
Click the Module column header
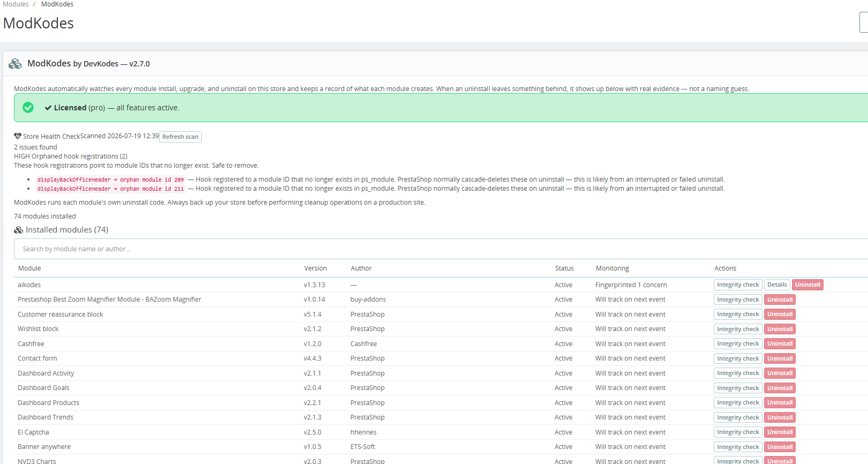tap(29, 268)
